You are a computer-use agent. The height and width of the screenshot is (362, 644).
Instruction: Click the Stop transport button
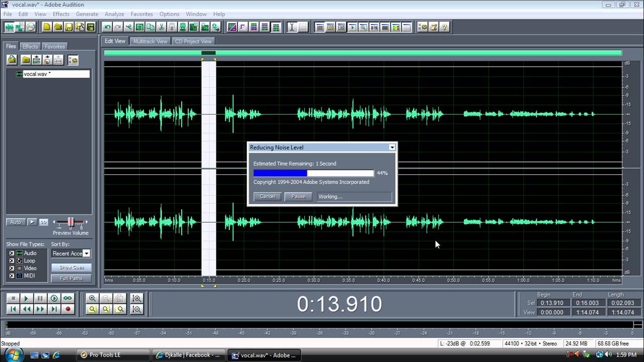click(14, 299)
